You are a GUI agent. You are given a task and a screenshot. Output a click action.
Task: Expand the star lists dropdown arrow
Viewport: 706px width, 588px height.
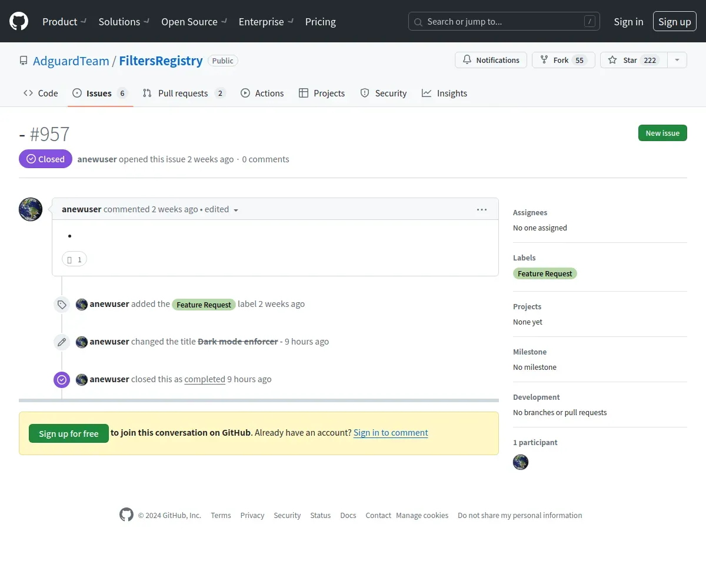pyautogui.click(x=677, y=60)
